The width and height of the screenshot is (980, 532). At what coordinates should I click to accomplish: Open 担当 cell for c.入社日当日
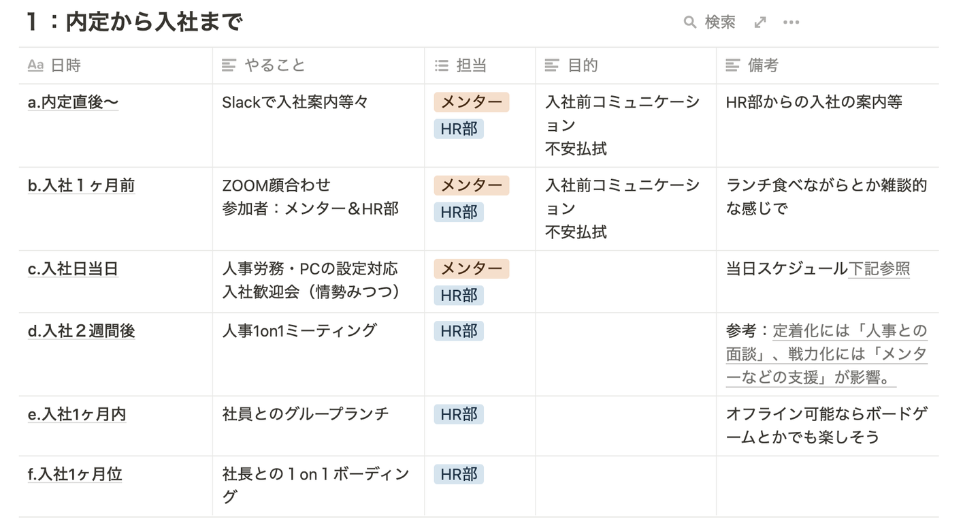click(479, 281)
